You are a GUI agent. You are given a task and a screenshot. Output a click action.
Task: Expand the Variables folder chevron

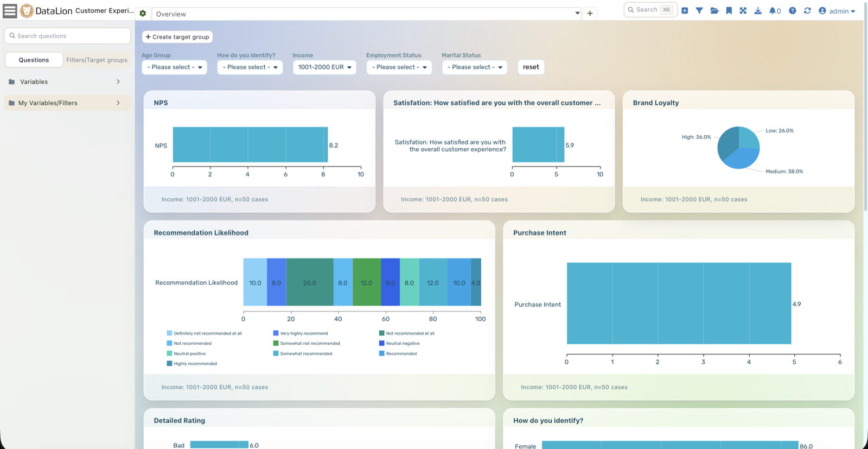118,82
